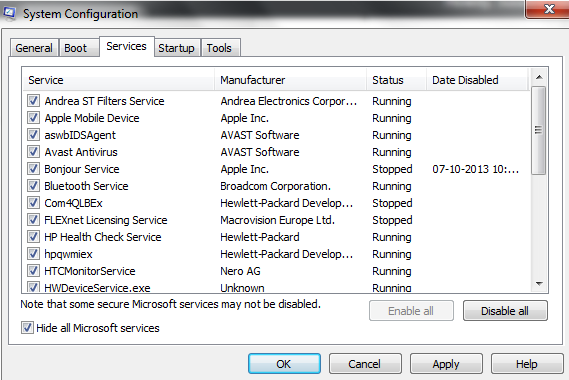Click the System Configuration title bar icon
This screenshot has width=569, height=380.
[9, 13]
